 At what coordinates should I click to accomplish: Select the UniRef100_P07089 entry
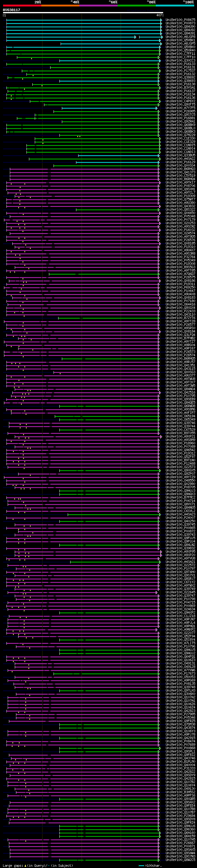[180, 447]
